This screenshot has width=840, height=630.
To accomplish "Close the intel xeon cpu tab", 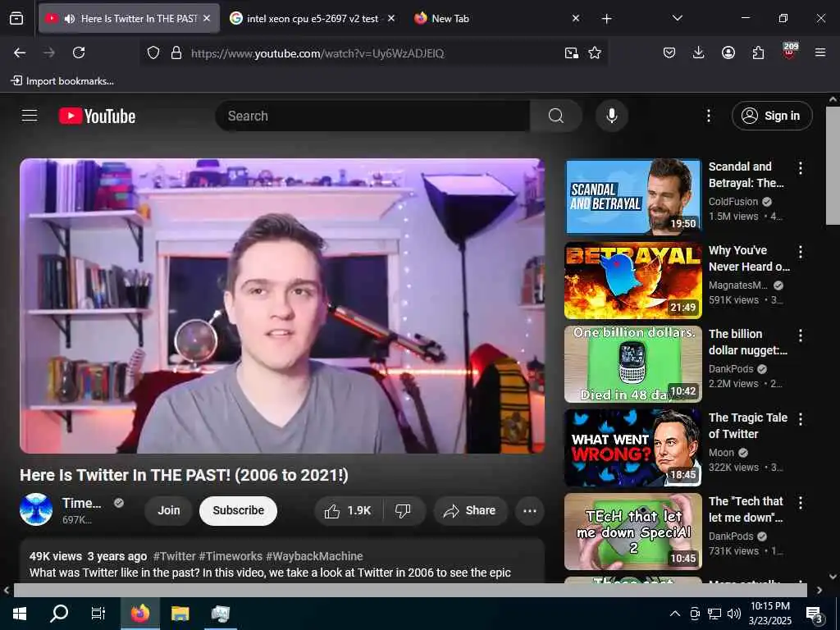I will click(391, 18).
